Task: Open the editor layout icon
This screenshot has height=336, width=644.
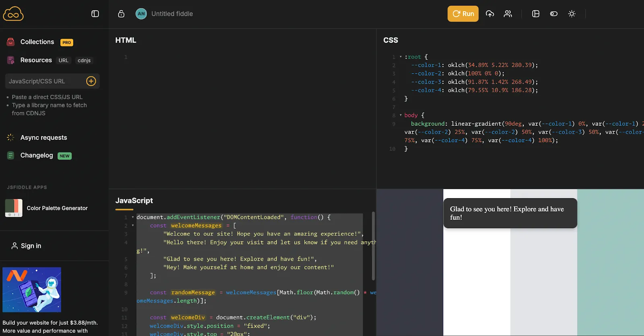Action: (x=536, y=14)
